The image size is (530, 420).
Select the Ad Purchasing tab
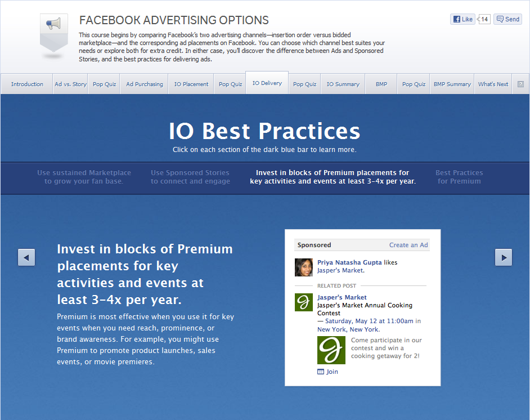pos(145,84)
